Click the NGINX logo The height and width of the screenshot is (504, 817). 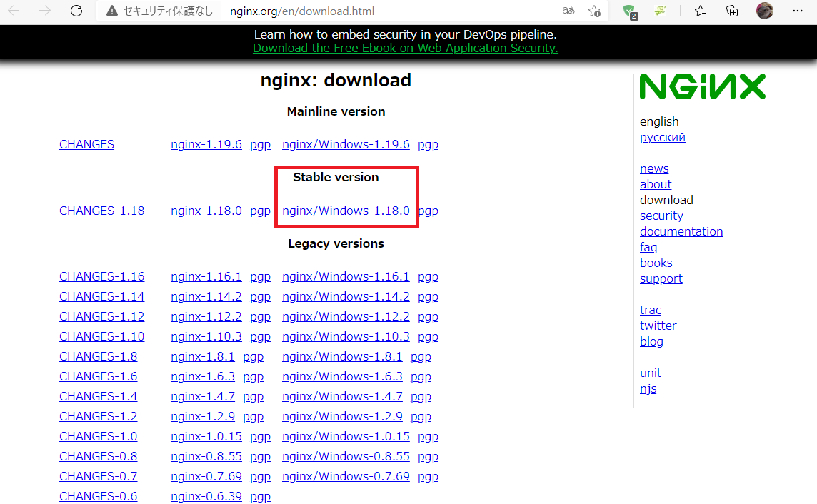(702, 86)
